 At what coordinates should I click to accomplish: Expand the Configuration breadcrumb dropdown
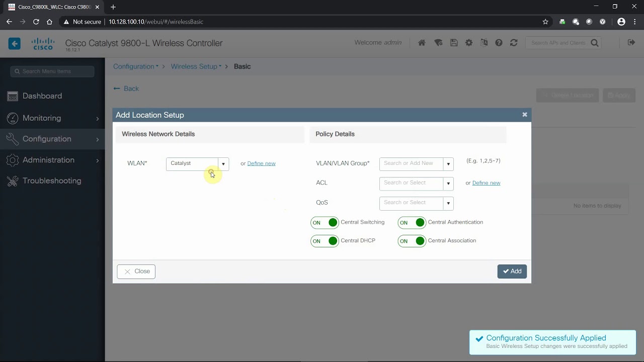pyautogui.click(x=136, y=66)
